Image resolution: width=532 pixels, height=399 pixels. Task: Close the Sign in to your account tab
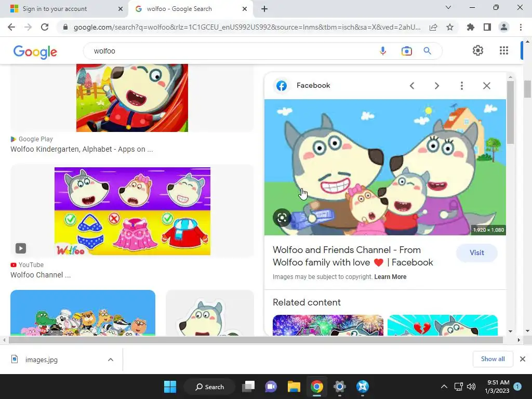[x=121, y=9]
